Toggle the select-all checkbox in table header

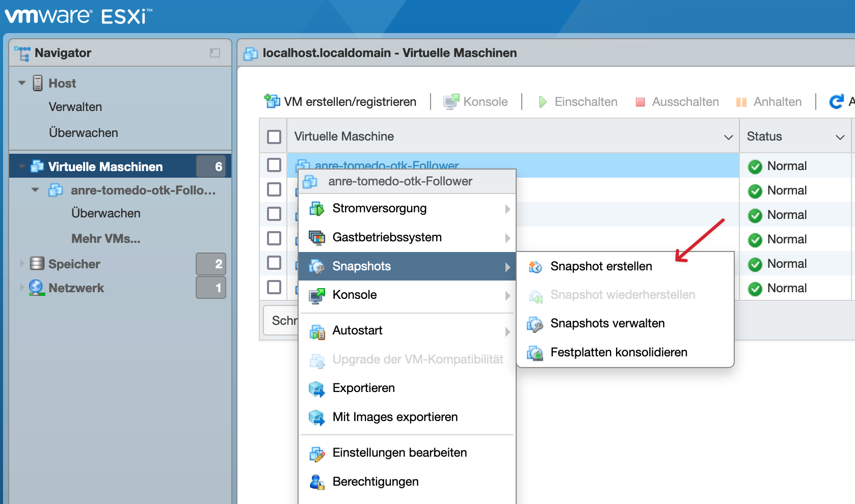pyautogui.click(x=274, y=136)
